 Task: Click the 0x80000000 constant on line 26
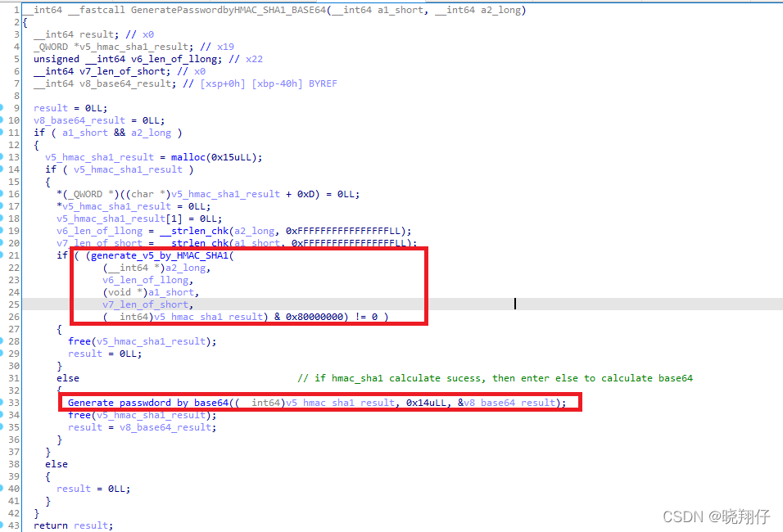pos(315,317)
